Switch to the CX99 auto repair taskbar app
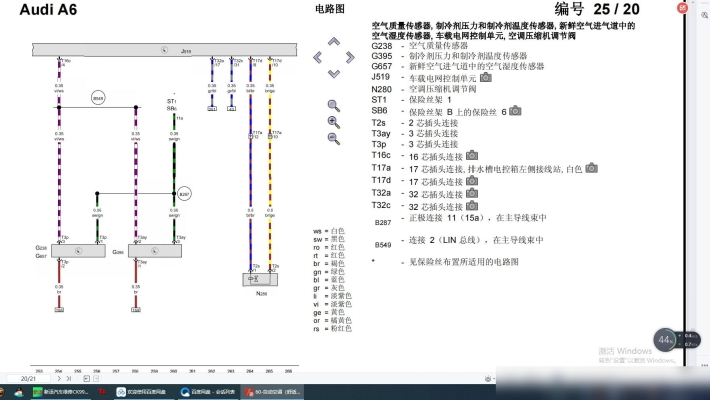This screenshot has height=400, width=710. click(x=61, y=392)
